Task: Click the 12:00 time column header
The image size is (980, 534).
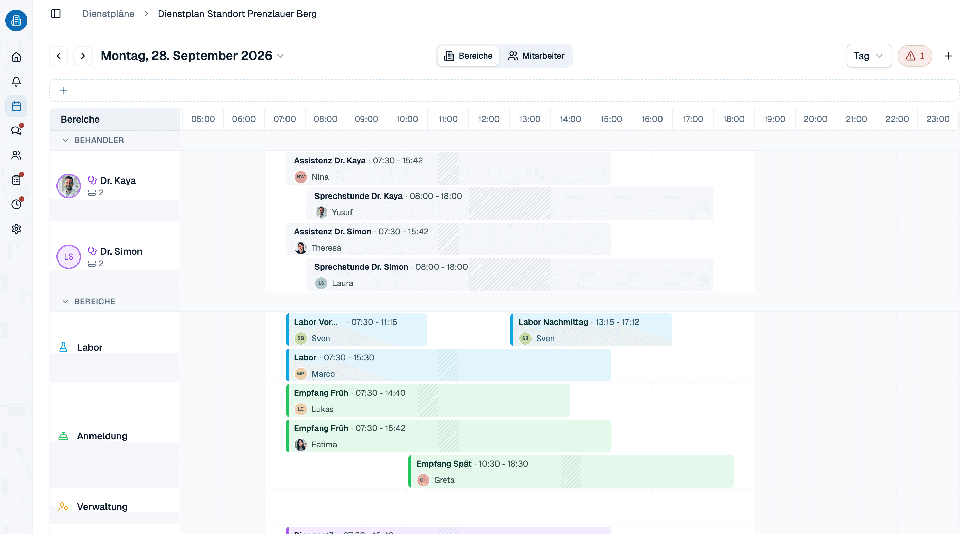Action: click(x=489, y=119)
